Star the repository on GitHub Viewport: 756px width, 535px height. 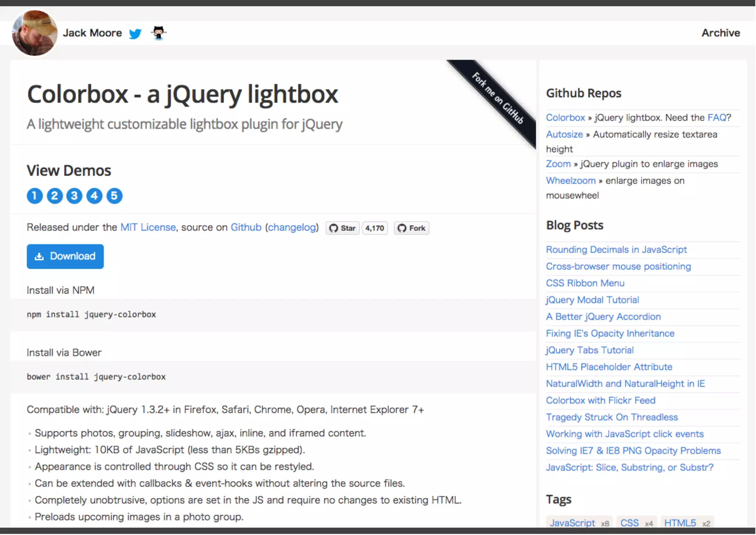click(343, 228)
